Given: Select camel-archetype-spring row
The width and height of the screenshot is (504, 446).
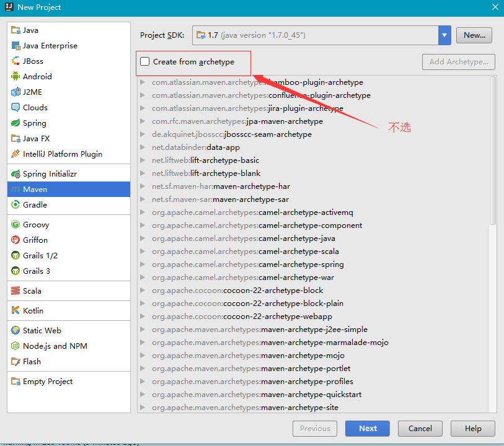Looking at the screenshot, I should click(314, 265).
